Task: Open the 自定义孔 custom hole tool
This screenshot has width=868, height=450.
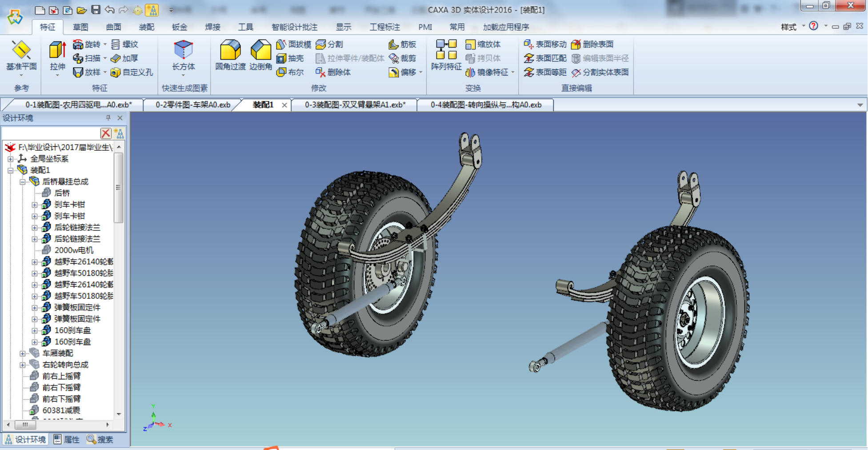Action: click(x=132, y=72)
